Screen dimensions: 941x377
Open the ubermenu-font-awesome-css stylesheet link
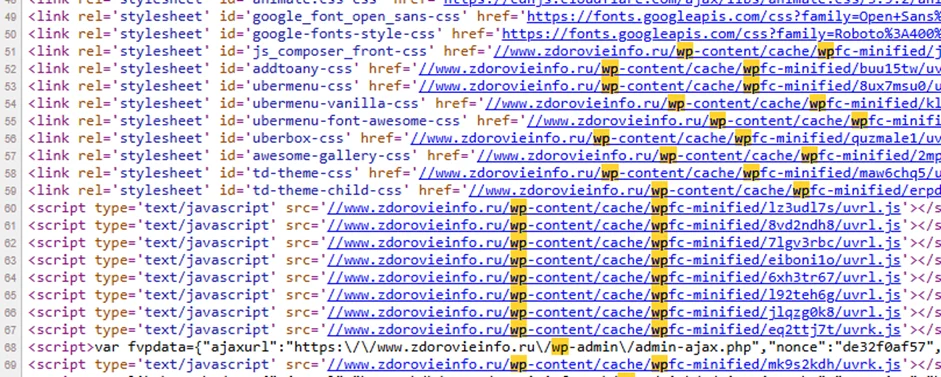click(733, 121)
